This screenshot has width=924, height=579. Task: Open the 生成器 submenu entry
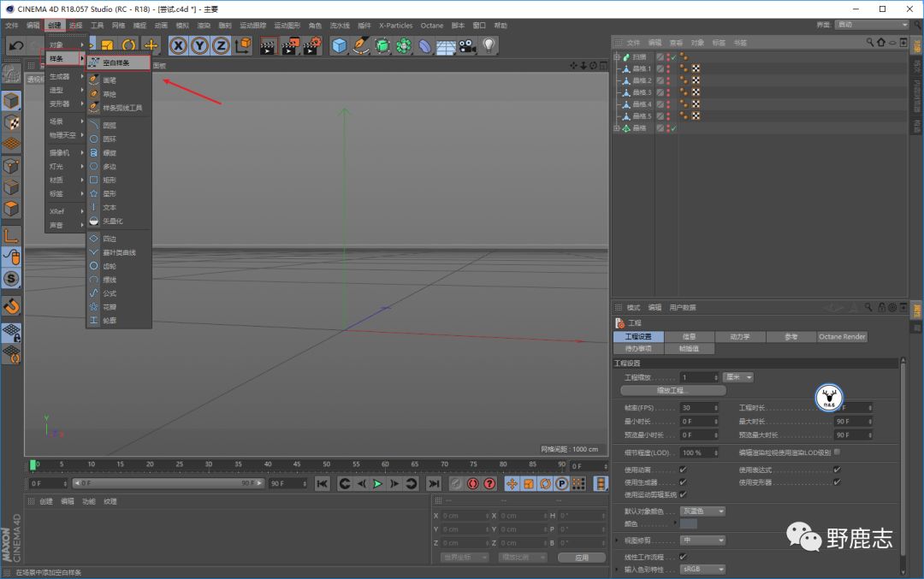pyautogui.click(x=65, y=77)
